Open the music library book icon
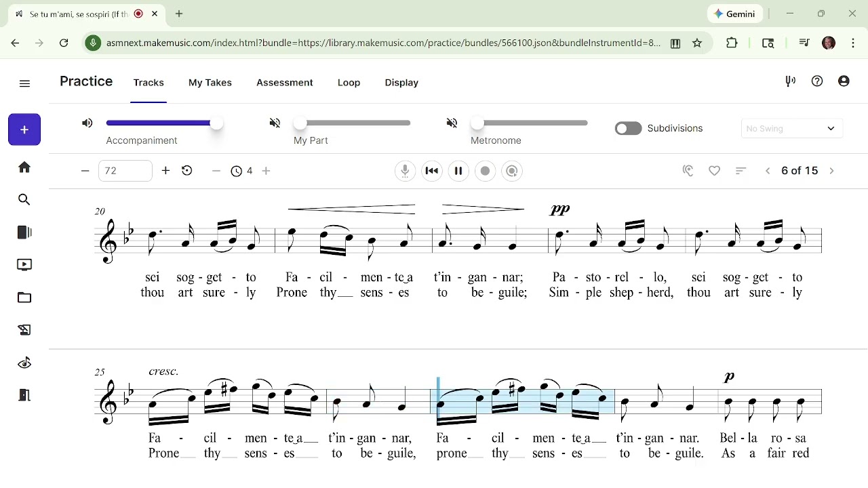Image resolution: width=868 pixels, height=488 pixels. pyautogui.click(x=24, y=232)
